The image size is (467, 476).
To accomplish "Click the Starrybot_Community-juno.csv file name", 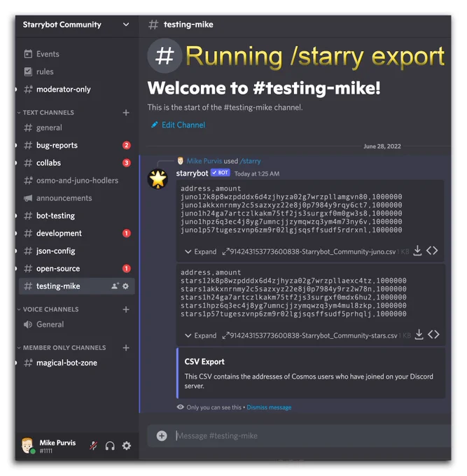I will tap(313, 252).
